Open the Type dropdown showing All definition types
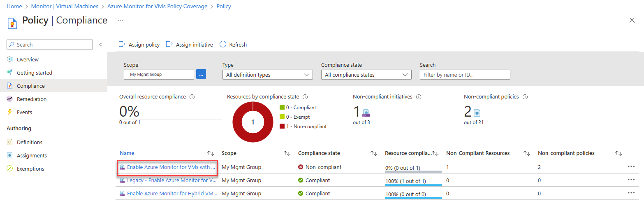The image size is (644, 211). click(267, 75)
